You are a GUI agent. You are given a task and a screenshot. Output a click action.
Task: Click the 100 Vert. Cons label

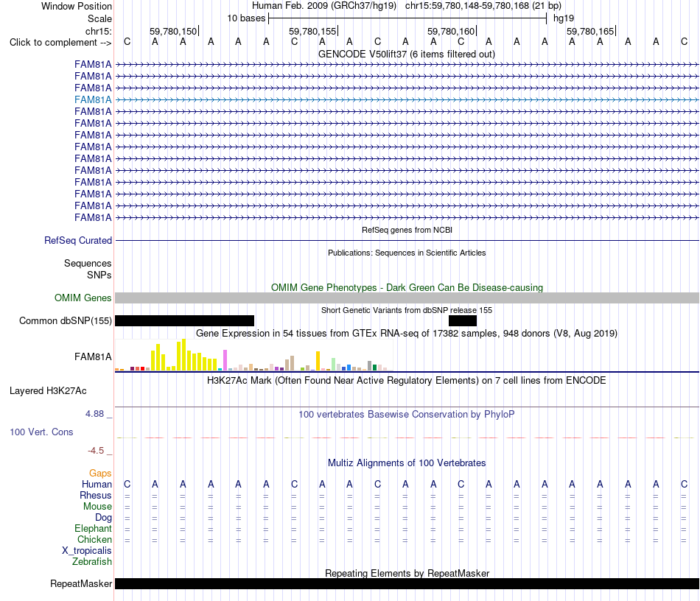(x=41, y=432)
